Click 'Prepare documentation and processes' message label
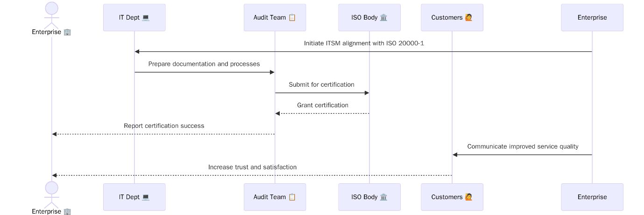 coord(204,64)
